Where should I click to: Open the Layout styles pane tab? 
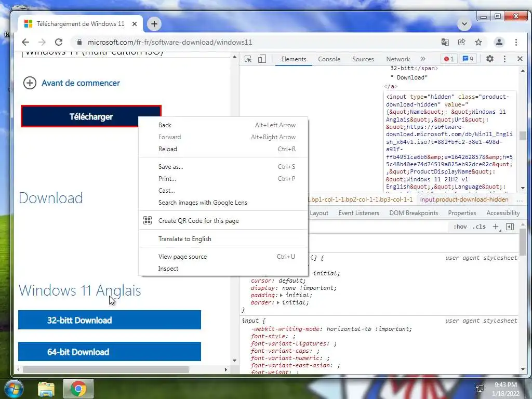(x=319, y=212)
